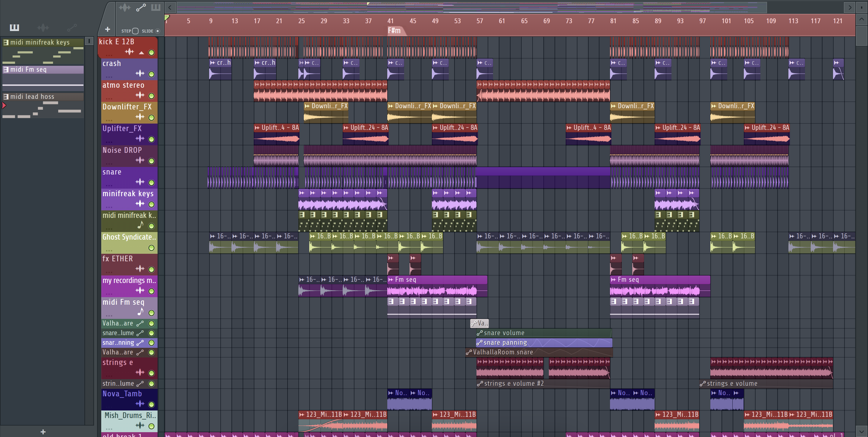Click the green playback start marker at bar 1
Screen dimensions: 868x437
click(x=167, y=17)
